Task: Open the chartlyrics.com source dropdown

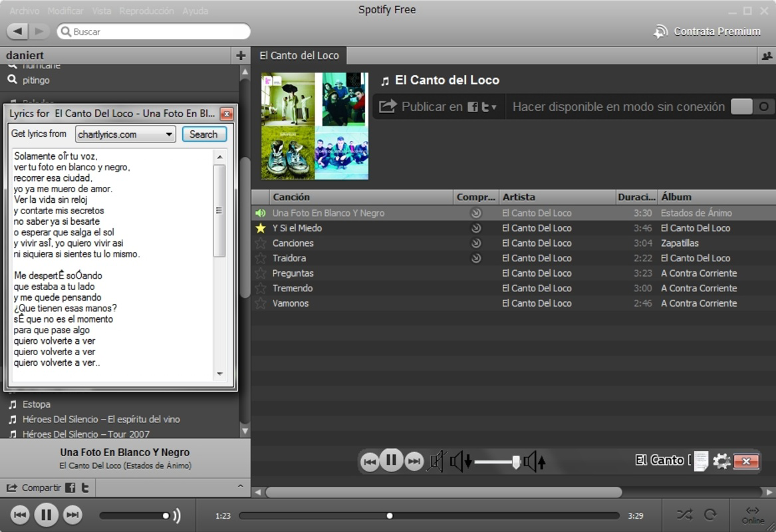Action: coord(126,134)
